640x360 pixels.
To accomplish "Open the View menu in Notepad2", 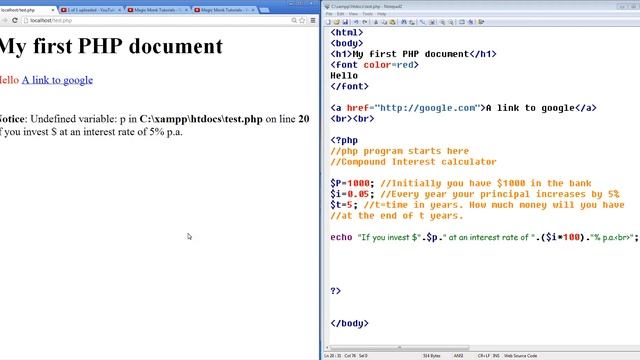I will (353, 14).
